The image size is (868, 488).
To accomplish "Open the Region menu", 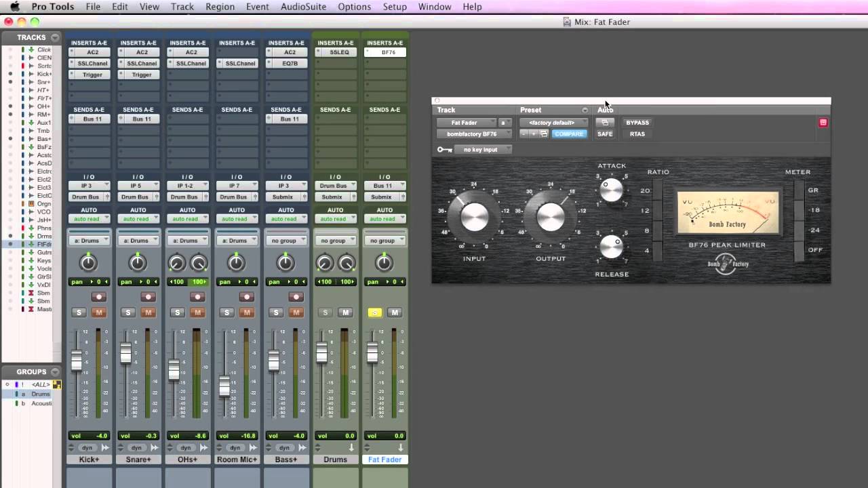I will click(x=220, y=7).
